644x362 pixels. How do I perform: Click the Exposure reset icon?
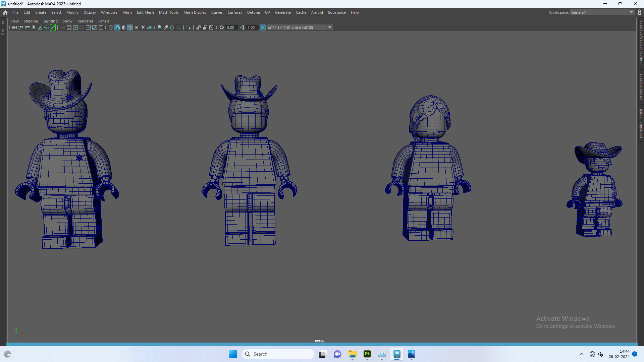click(222, 27)
